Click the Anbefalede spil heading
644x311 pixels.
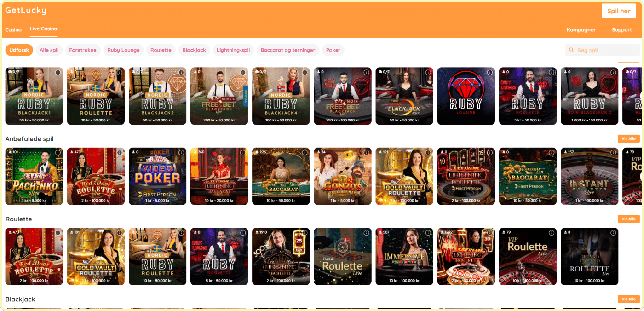(29, 139)
